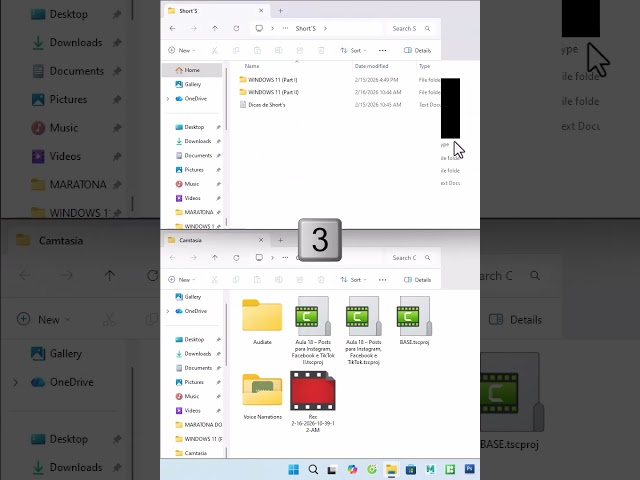
Task: Select the Audiate folder
Action: [x=262, y=322]
